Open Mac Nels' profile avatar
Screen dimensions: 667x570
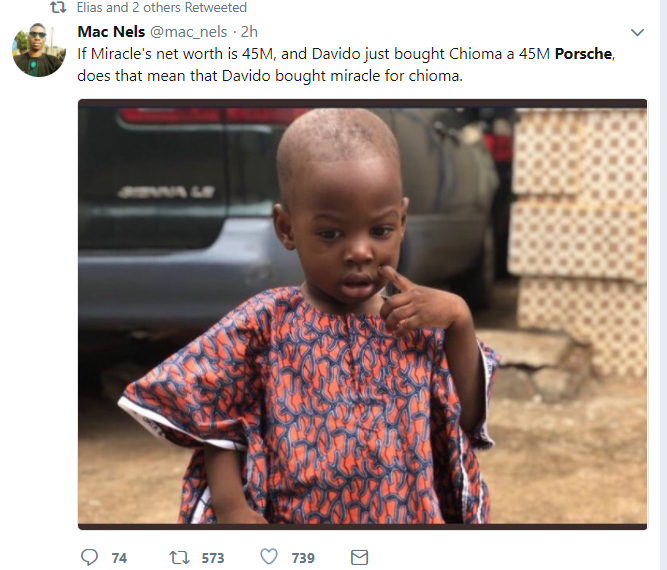pos(40,50)
